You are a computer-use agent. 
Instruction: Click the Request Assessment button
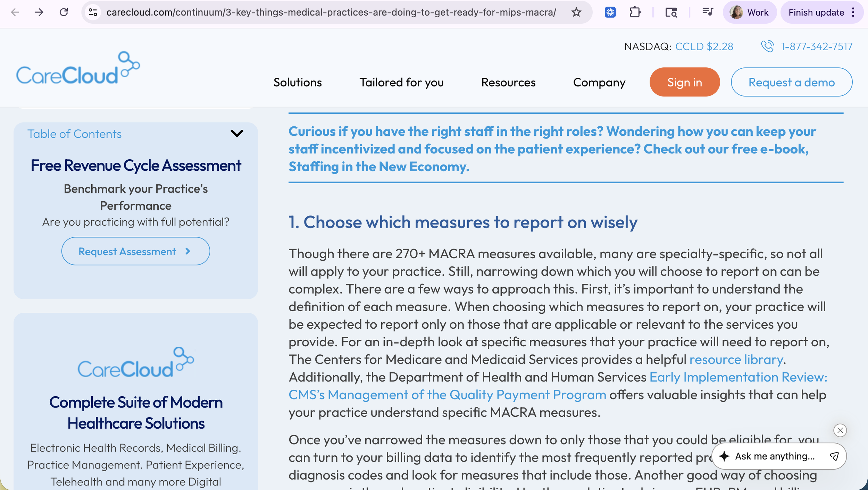tap(135, 251)
